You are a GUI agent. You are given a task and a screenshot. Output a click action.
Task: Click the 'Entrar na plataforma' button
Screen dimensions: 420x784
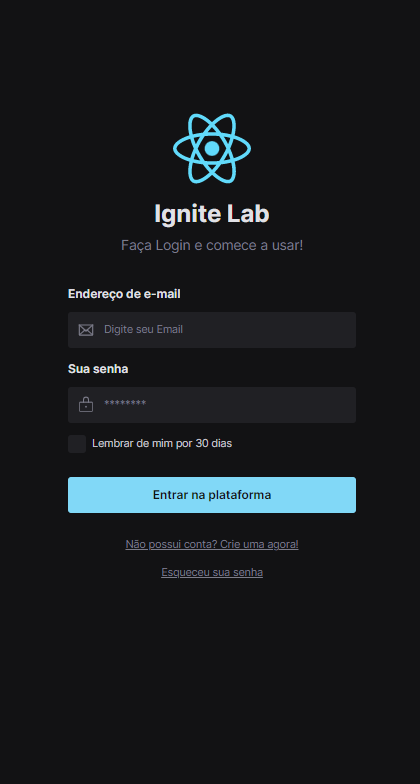click(x=212, y=495)
